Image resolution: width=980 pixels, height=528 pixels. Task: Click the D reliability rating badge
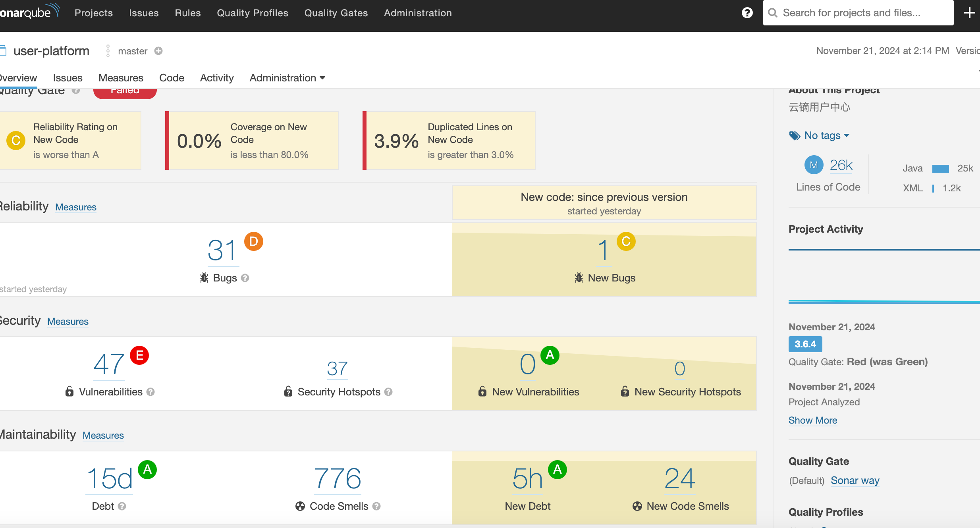(x=254, y=241)
